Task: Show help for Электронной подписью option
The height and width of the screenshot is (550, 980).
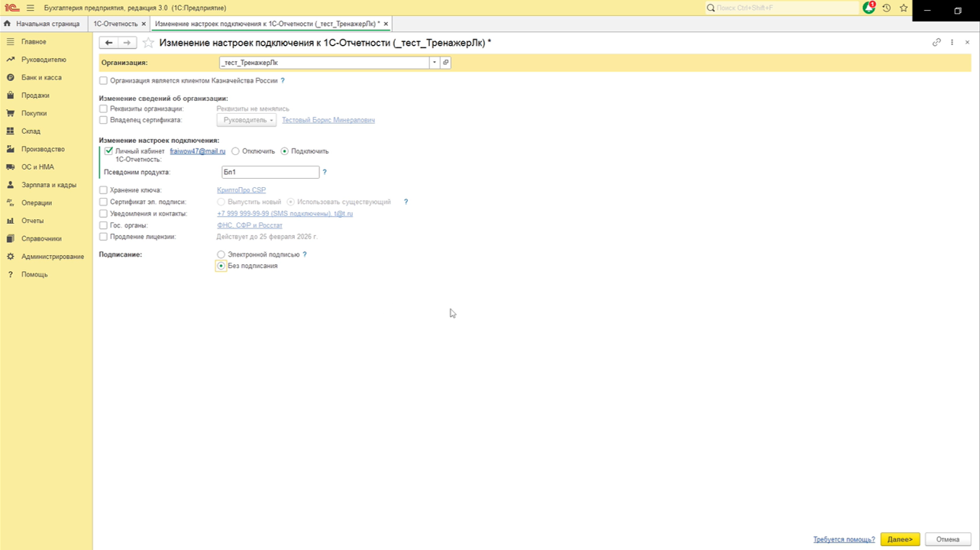Action: 305,254
